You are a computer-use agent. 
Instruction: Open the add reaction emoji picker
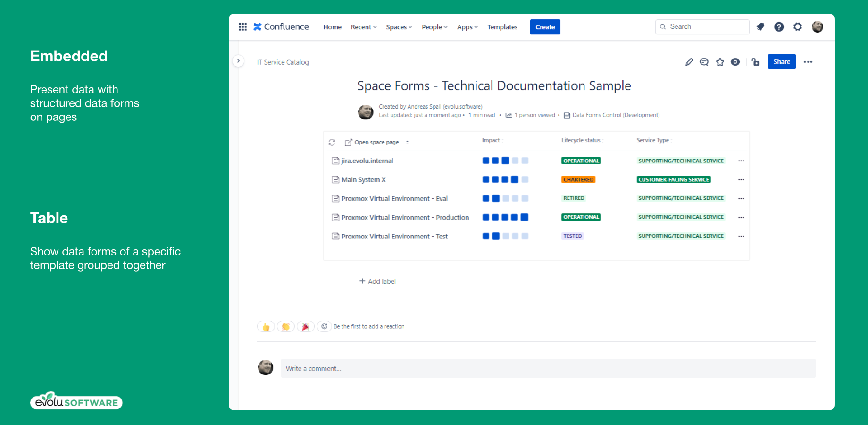325,326
